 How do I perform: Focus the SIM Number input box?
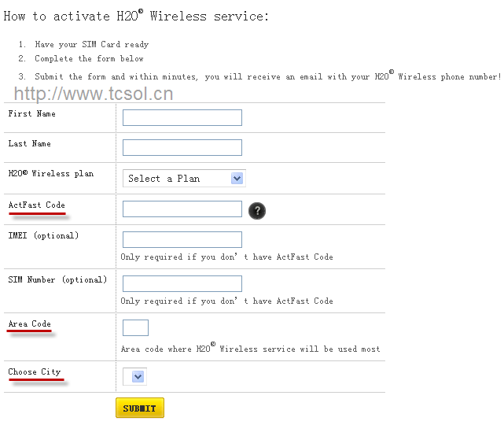pos(182,283)
